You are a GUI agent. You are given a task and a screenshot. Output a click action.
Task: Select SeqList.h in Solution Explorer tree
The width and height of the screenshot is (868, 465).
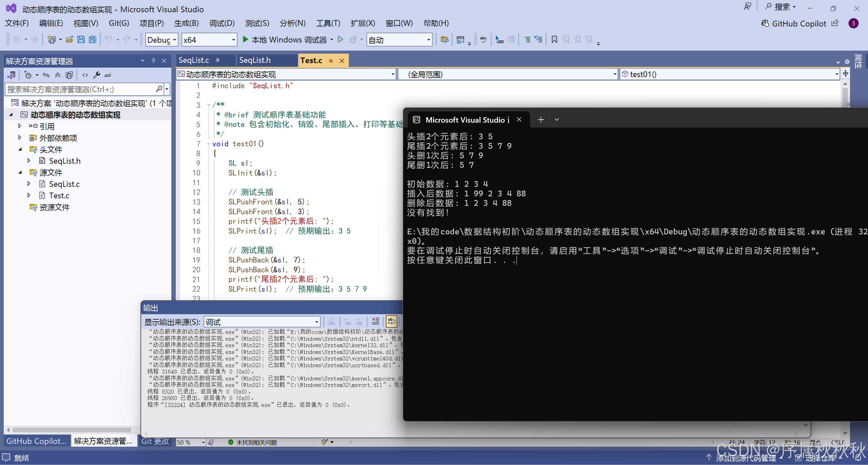click(65, 161)
